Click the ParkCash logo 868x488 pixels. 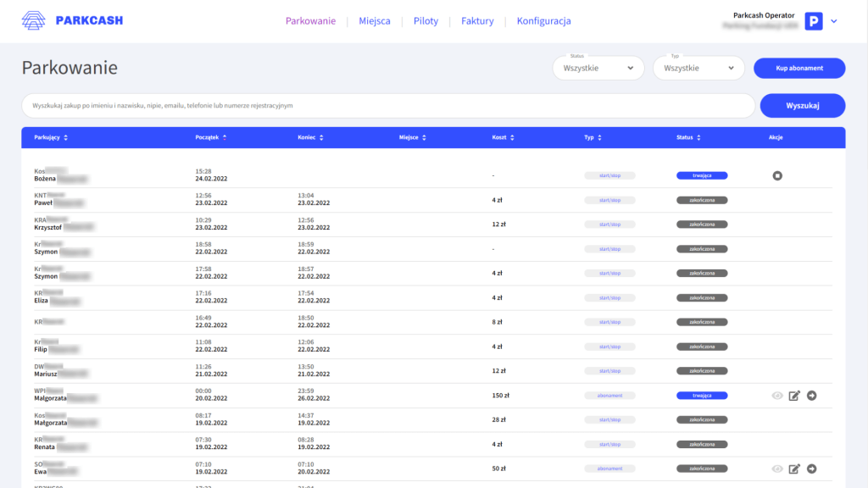(x=72, y=21)
